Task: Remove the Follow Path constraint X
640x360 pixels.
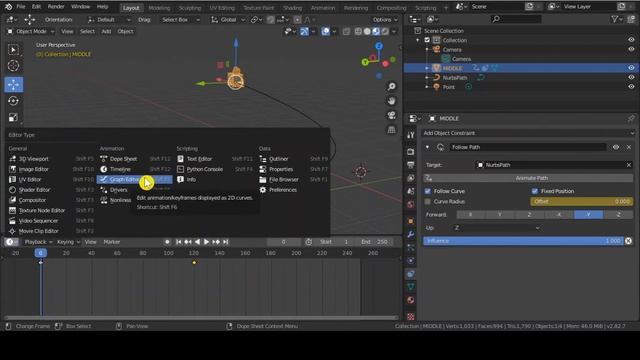Action: point(629,147)
